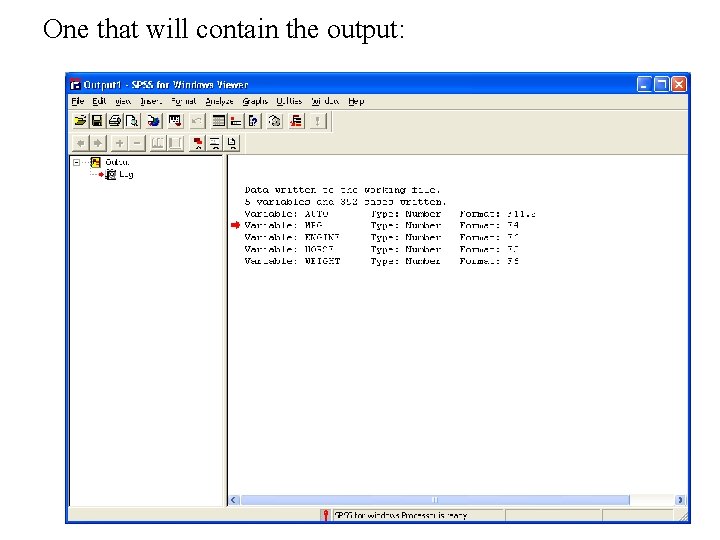Maximize the SPSS Viewer window
Viewport: 720px width, 540px height.
[x=662, y=84]
